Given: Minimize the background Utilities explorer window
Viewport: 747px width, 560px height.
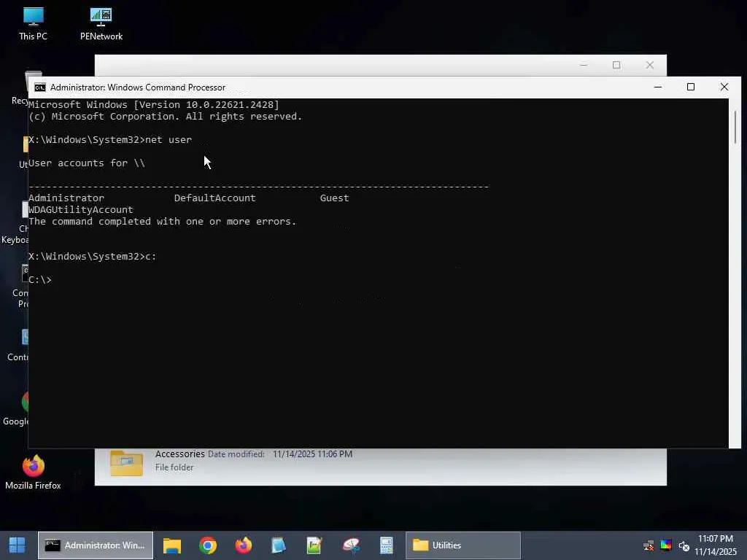Looking at the screenshot, I should pos(584,65).
